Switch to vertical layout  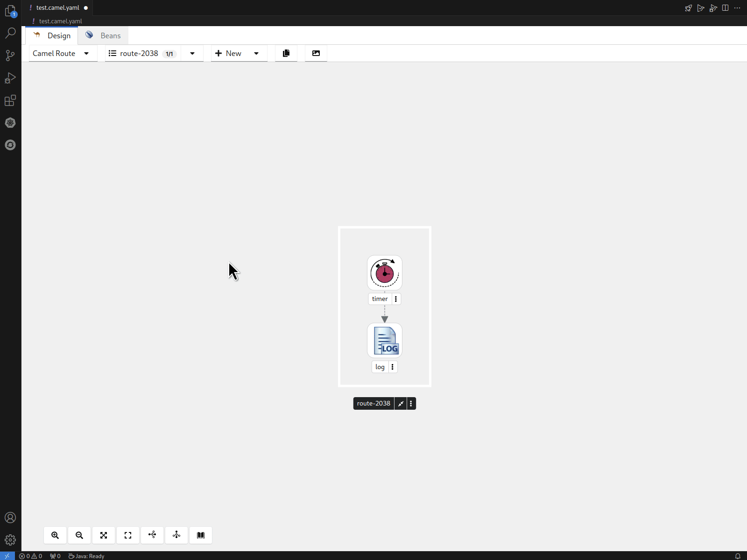pyautogui.click(x=176, y=535)
